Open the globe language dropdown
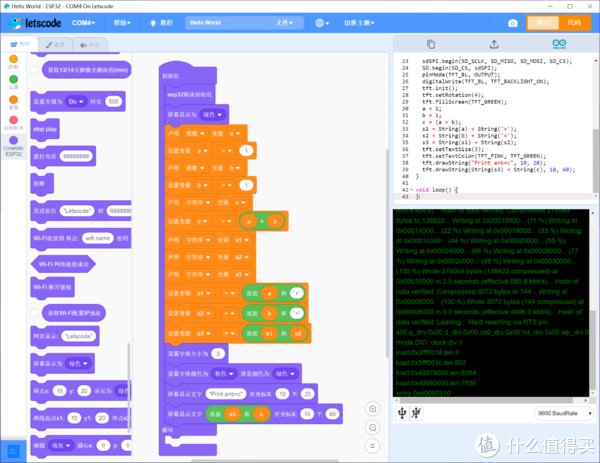This screenshot has height=463, width=600. pos(322,23)
